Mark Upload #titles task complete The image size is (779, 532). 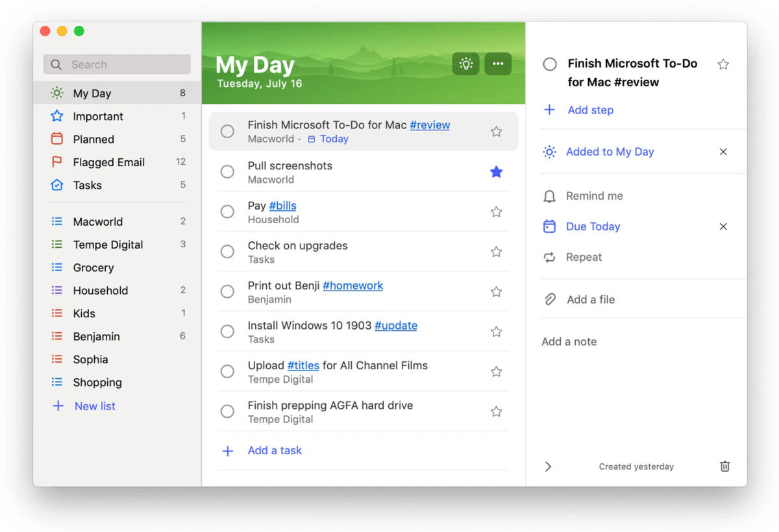[x=227, y=372]
